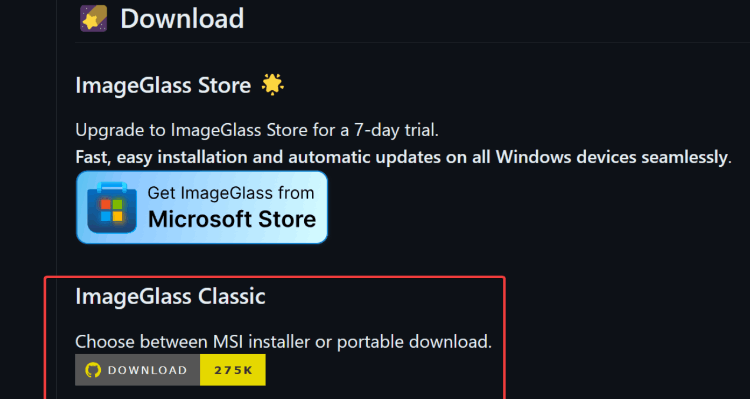Click the yellow 275K download count

pos(233,370)
